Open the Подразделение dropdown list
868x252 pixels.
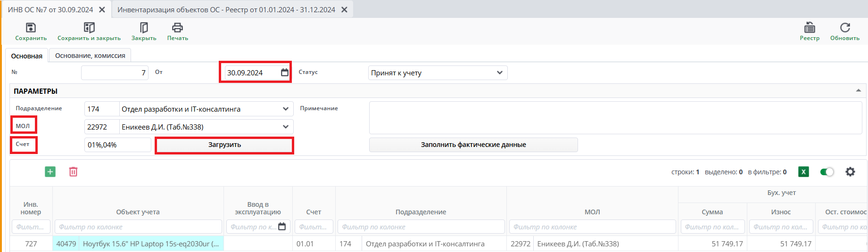pos(285,109)
